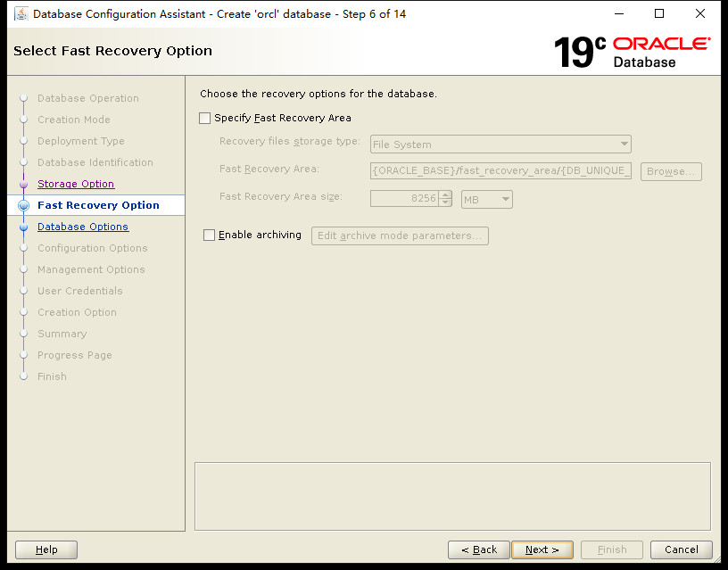Click the 'Recovery files storage type:' label
This screenshot has width=728, height=570.
[290, 141]
